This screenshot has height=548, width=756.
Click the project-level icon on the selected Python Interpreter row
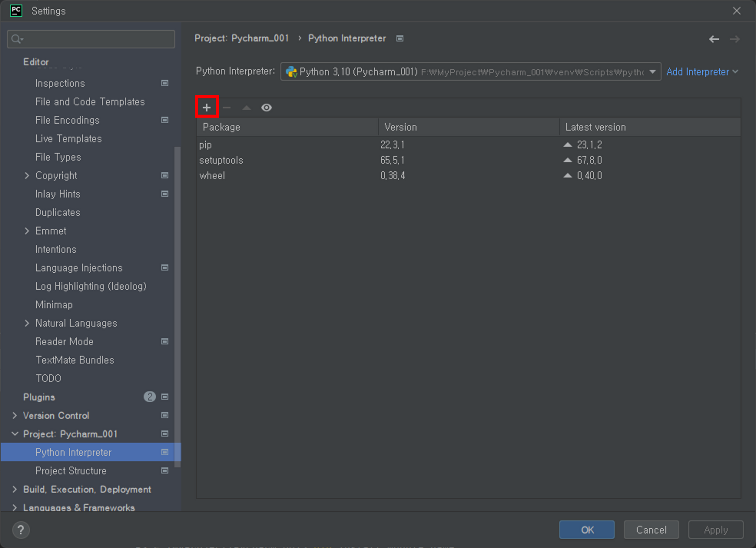click(x=165, y=452)
